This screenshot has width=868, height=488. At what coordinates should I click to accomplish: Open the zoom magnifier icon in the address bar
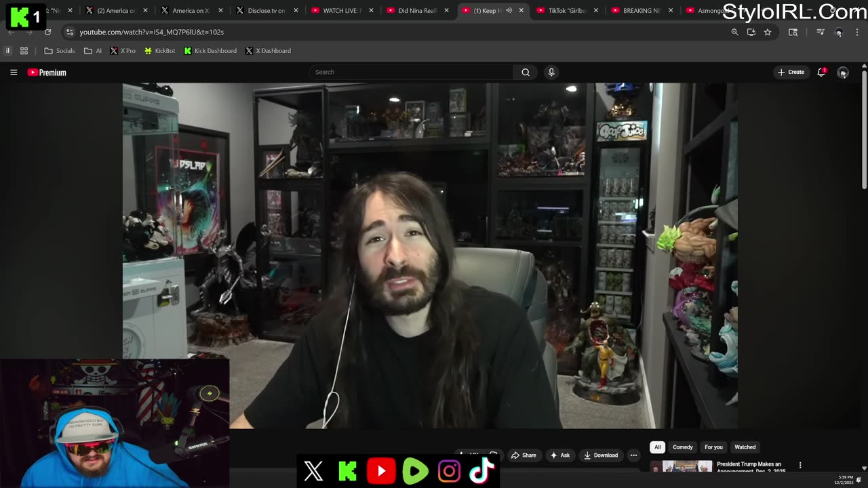coord(734,32)
